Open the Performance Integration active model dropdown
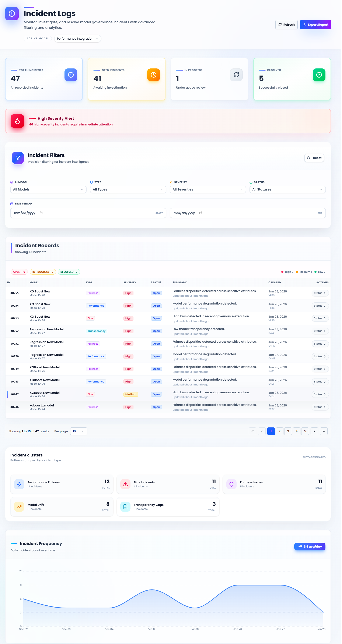Viewport: 342px width, 644px height. coord(78,39)
